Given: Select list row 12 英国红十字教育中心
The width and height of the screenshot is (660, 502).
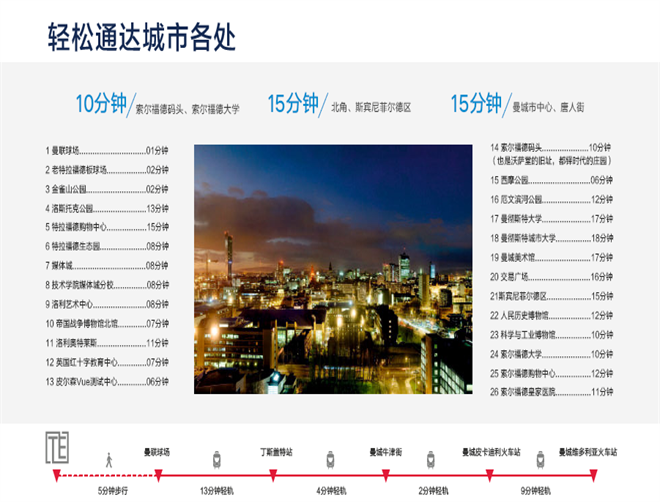Looking at the screenshot, I should [107, 363].
